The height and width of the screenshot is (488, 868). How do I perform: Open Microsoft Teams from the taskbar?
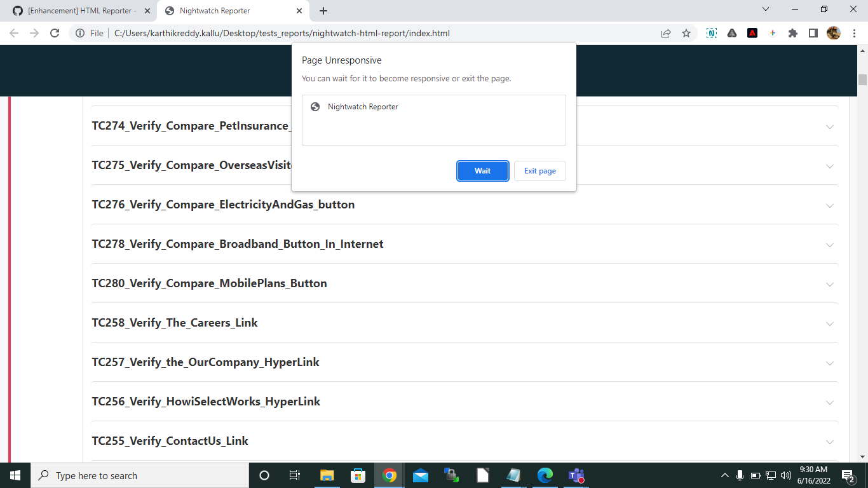576,475
